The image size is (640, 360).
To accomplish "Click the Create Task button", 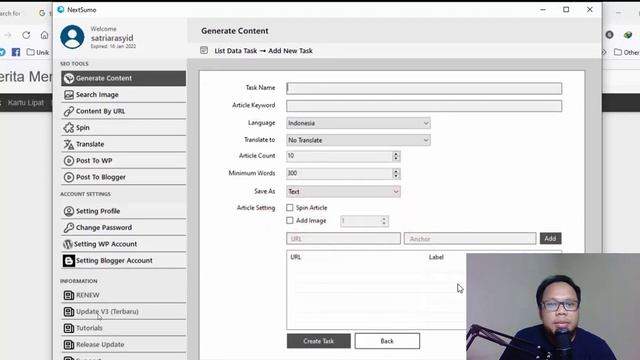I will [318, 341].
